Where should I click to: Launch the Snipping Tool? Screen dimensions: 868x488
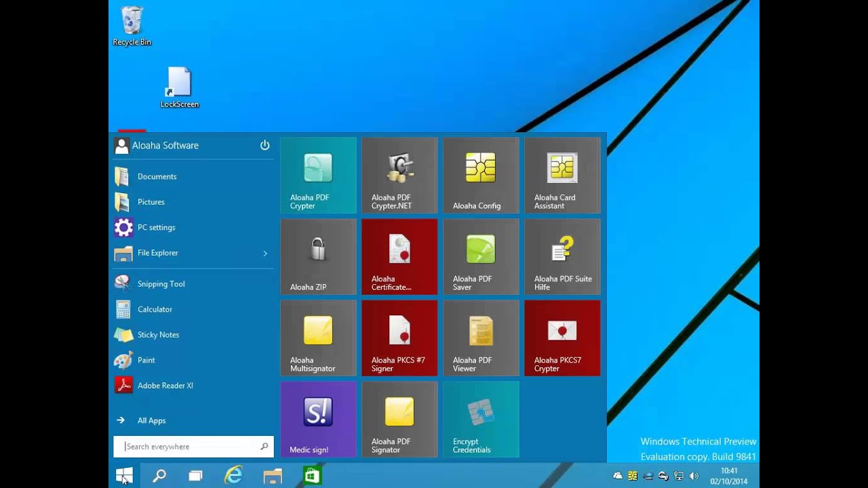point(193,284)
